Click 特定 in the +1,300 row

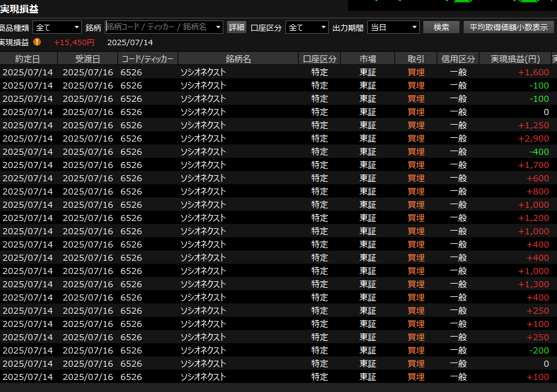click(319, 284)
